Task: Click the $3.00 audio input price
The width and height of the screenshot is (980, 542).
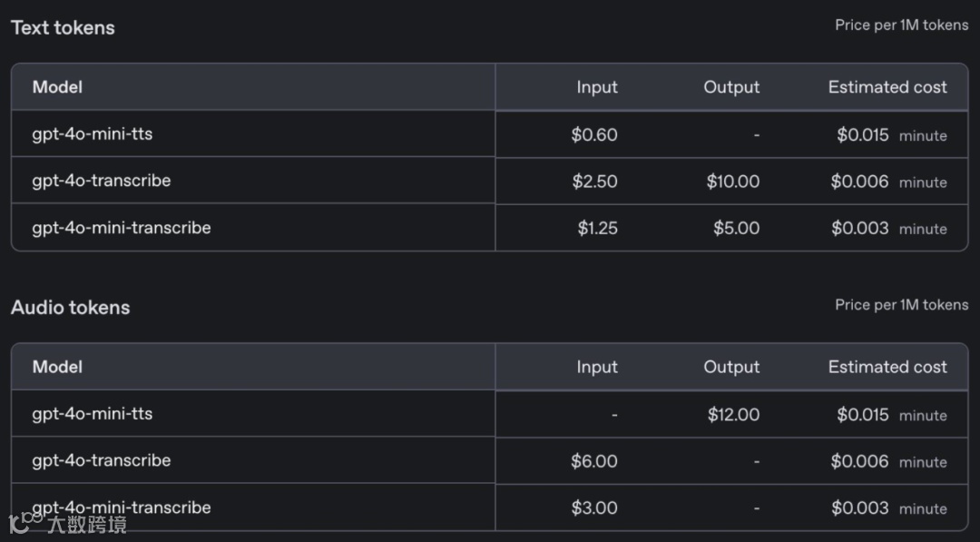Action: (593, 508)
